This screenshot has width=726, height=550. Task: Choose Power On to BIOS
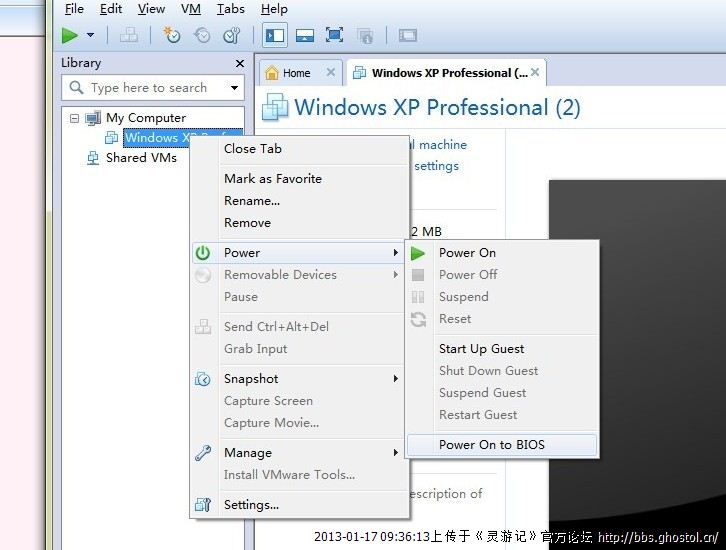[x=491, y=445]
